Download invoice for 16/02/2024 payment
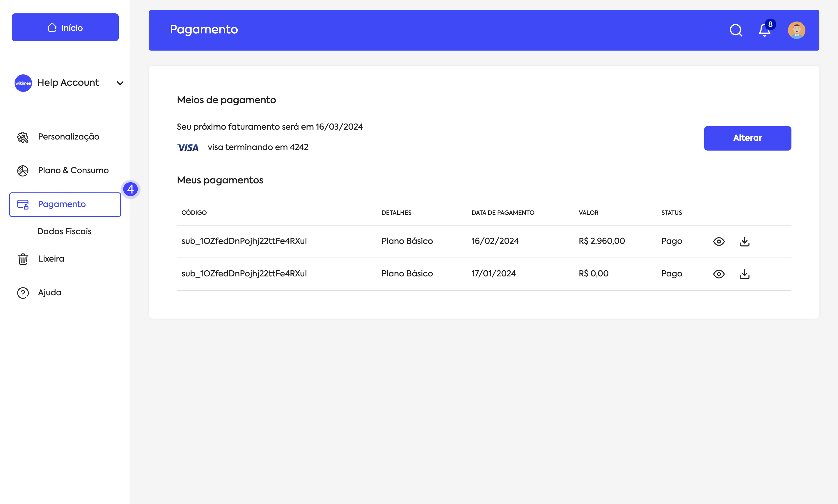The height and width of the screenshot is (504, 838). point(744,242)
